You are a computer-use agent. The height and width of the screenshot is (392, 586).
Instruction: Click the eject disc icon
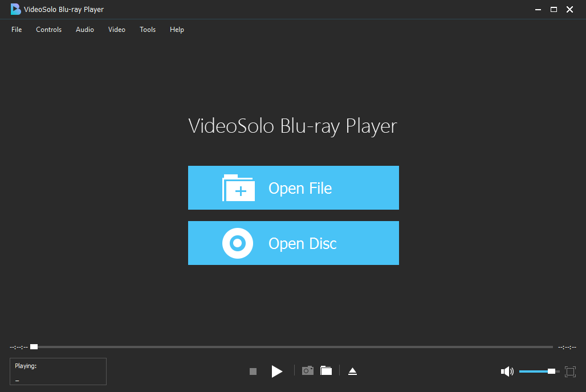point(352,371)
